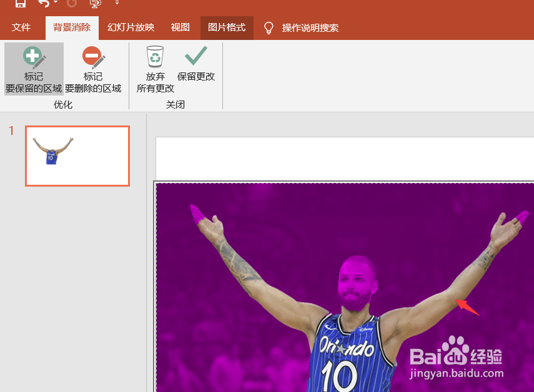
Task: Switch to 图片格式 (Picture Format) tab
Action: (227, 27)
